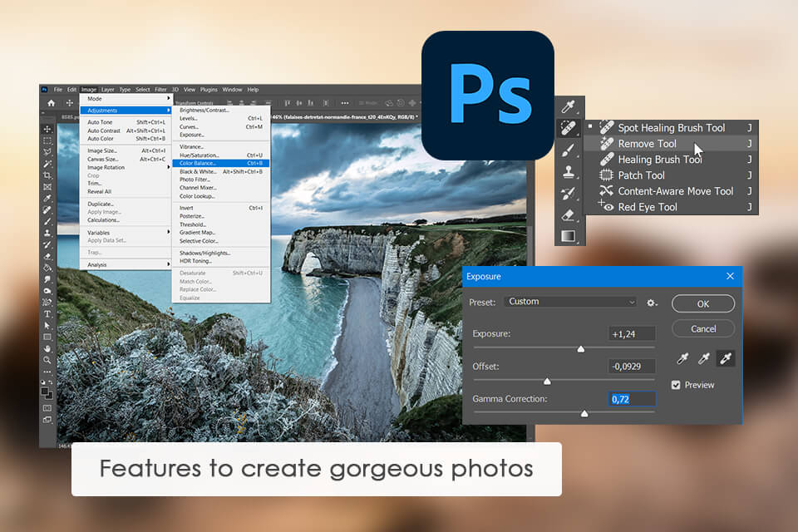Click the foreground color swatch
This screenshot has height=532, width=798.
pyautogui.click(x=45, y=391)
